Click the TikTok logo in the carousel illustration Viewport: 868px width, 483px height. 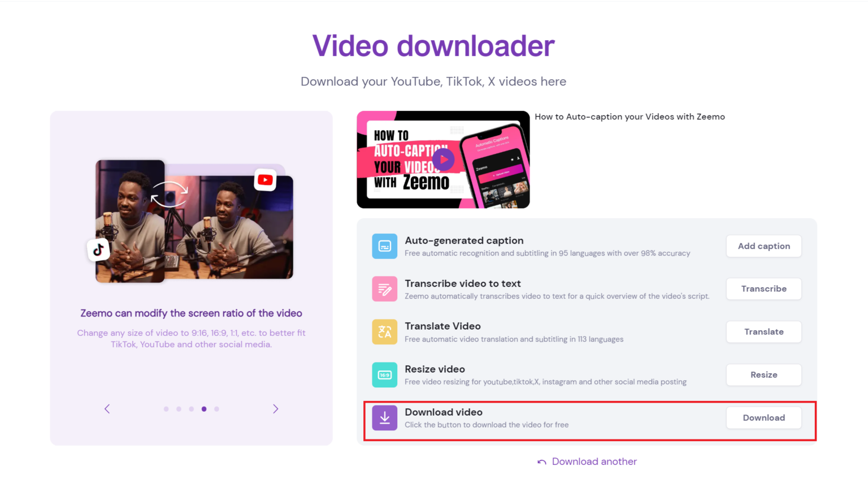coord(99,249)
